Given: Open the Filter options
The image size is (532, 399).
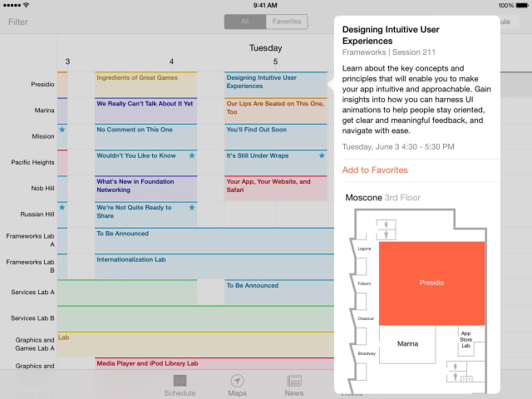Looking at the screenshot, I should point(17,22).
